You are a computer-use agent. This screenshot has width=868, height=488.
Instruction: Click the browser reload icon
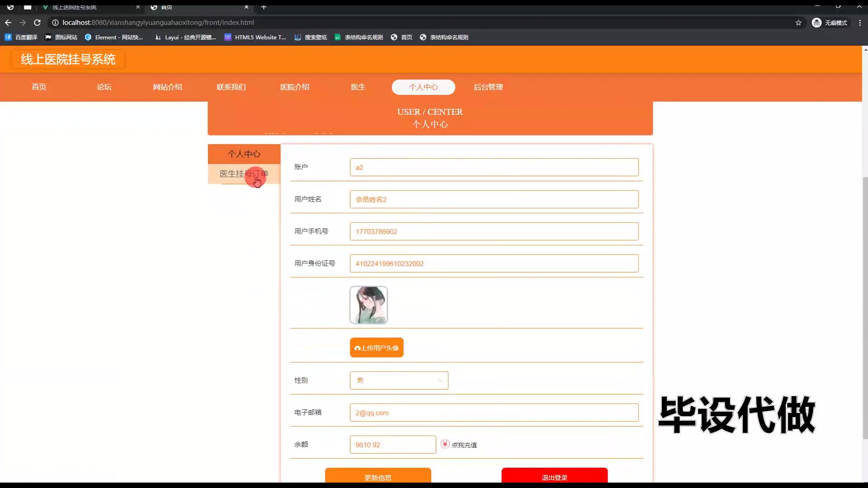38,23
